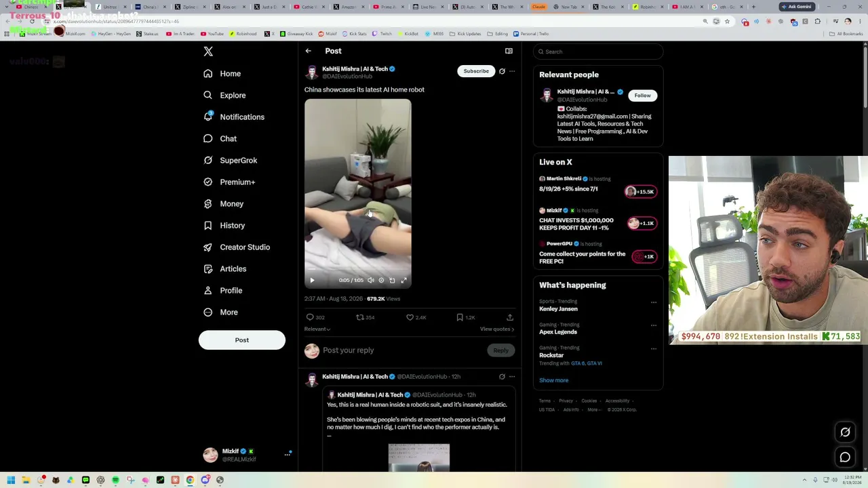Open History in the sidebar
The image size is (868, 488).
pos(224,226)
